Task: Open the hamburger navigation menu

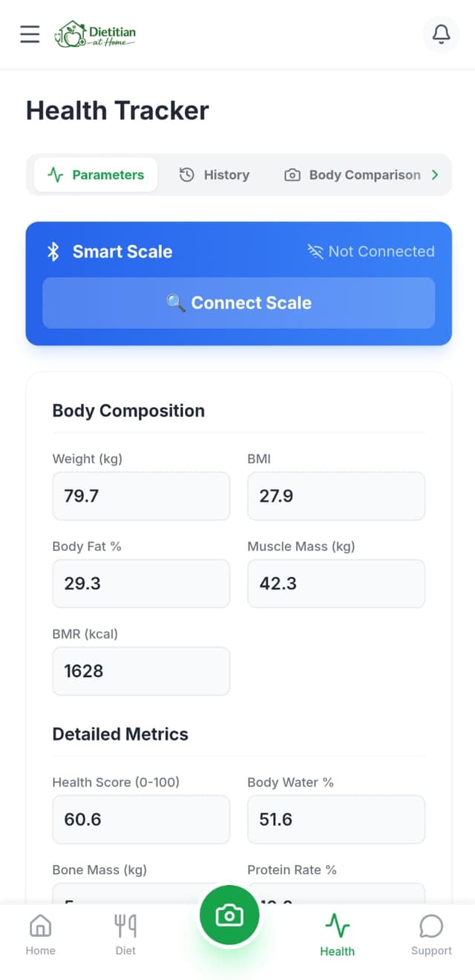Action: [x=30, y=34]
